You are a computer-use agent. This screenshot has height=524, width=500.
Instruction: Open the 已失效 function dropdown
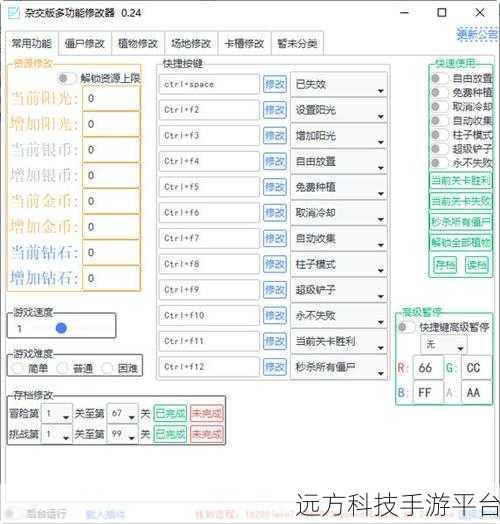pos(339,84)
